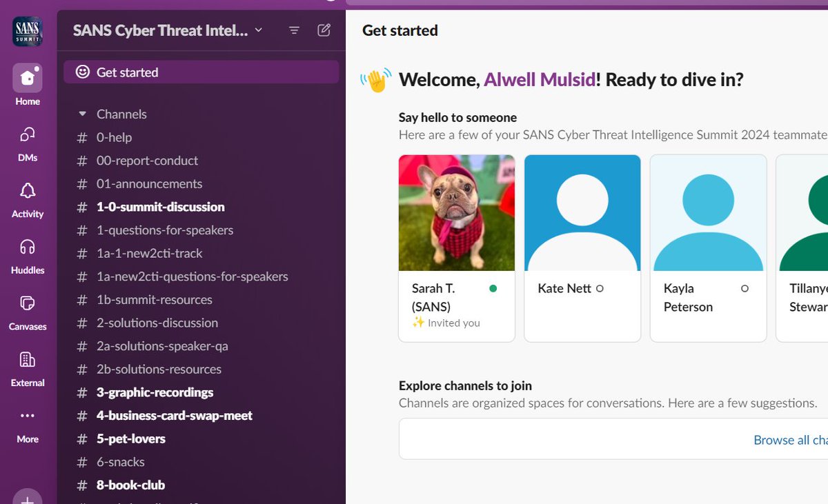Open the 4-business-card-swap-meet channel

click(201, 416)
